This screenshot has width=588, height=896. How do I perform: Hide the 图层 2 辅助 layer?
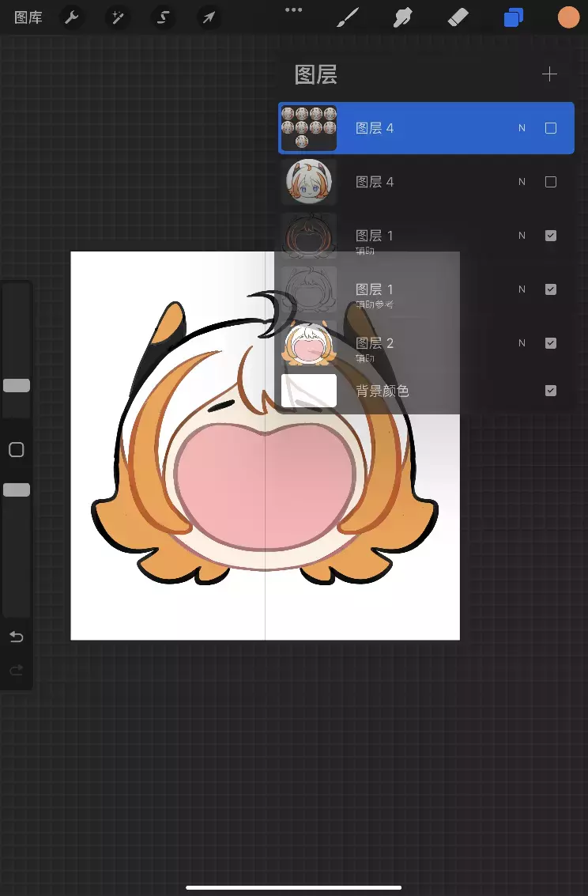click(x=550, y=343)
